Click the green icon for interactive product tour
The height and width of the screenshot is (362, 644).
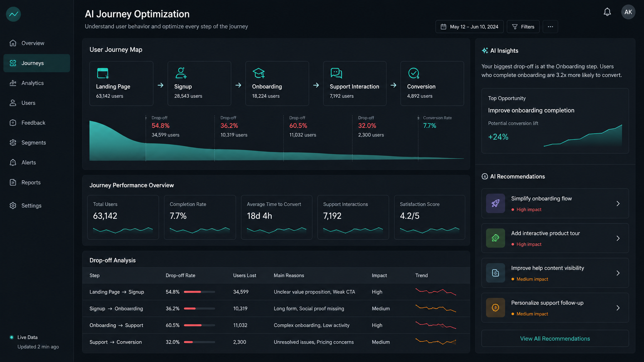495,238
